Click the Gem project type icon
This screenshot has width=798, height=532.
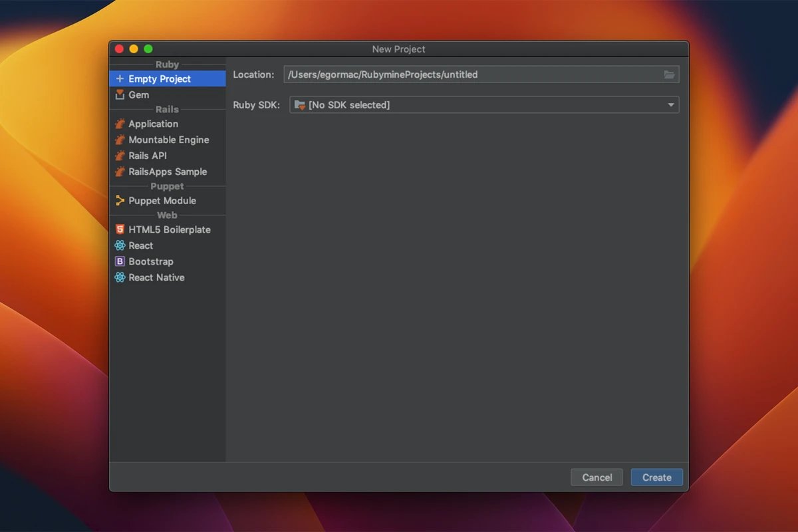point(120,95)
